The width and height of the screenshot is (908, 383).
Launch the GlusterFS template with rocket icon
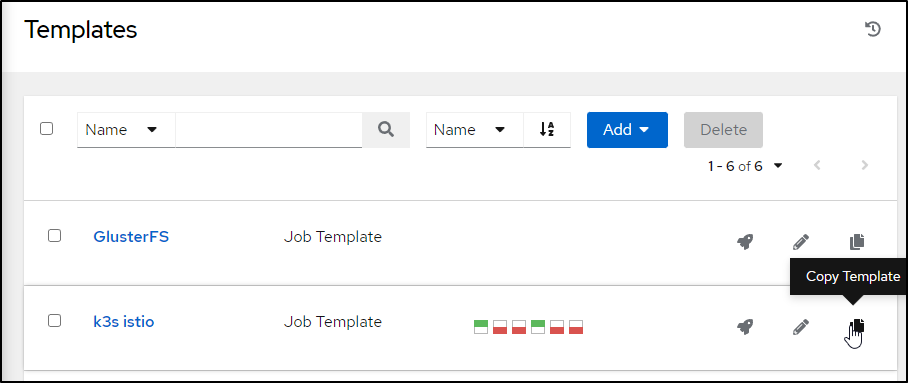click(x=745, y=242)
